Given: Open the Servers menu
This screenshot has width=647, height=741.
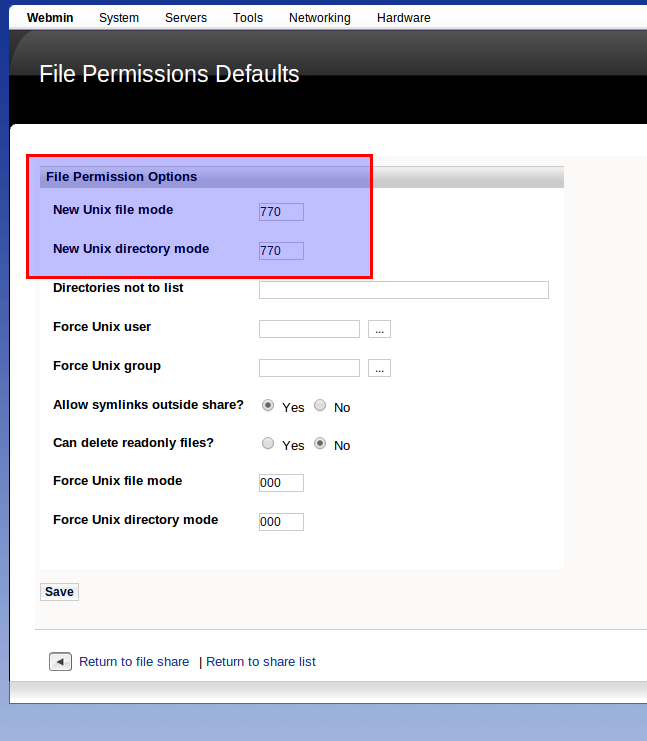Looking at the screenshot, I should 186,18.
